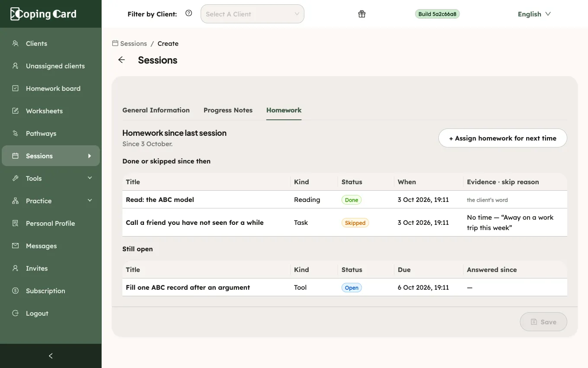Viewport: 588px width, 368px height.
Task: Click the Open status badge
Action: 352,288
